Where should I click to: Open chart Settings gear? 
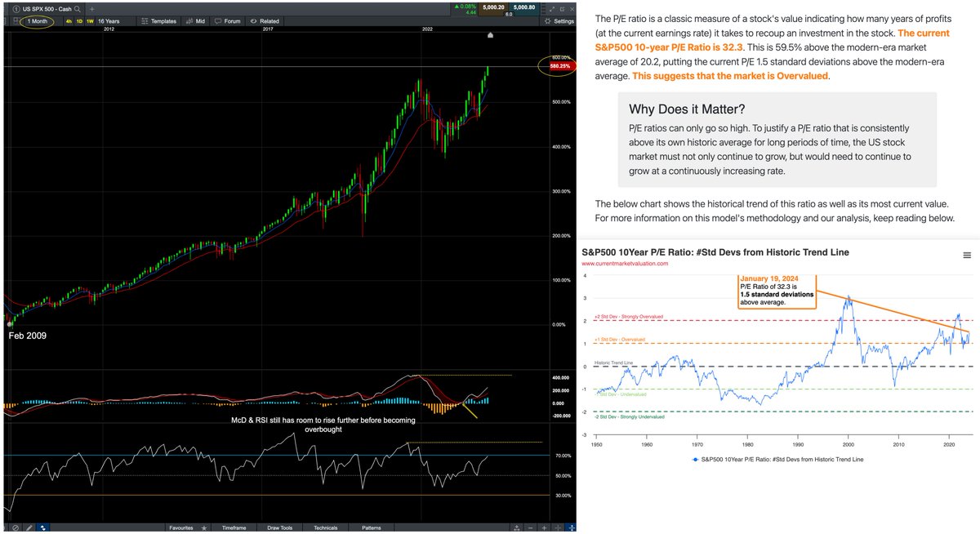point(559,21)
